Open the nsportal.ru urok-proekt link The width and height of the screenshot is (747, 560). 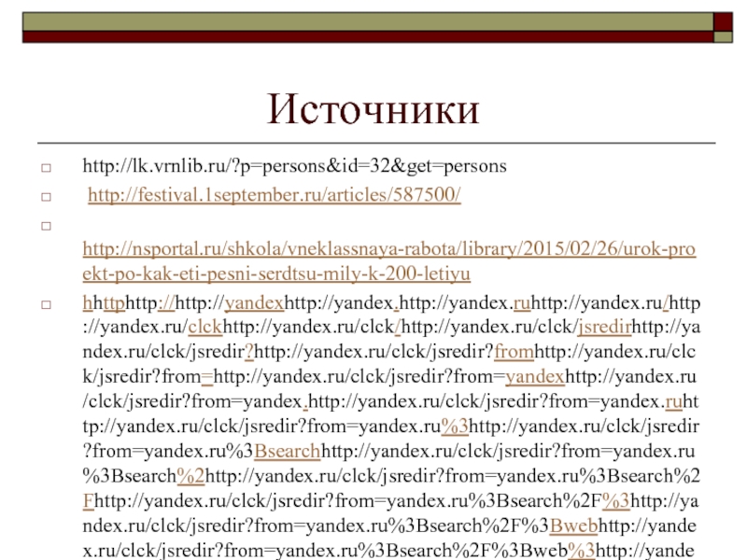pos(388,261)
